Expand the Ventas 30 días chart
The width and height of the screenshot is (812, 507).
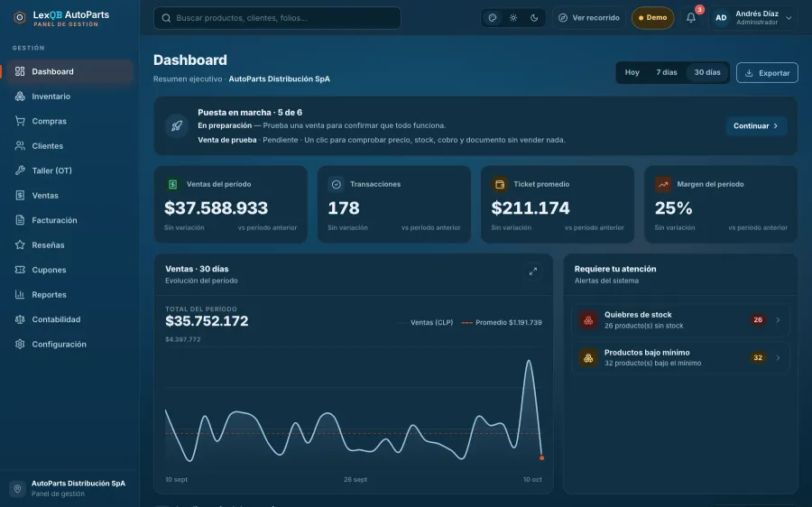[533, 272]
